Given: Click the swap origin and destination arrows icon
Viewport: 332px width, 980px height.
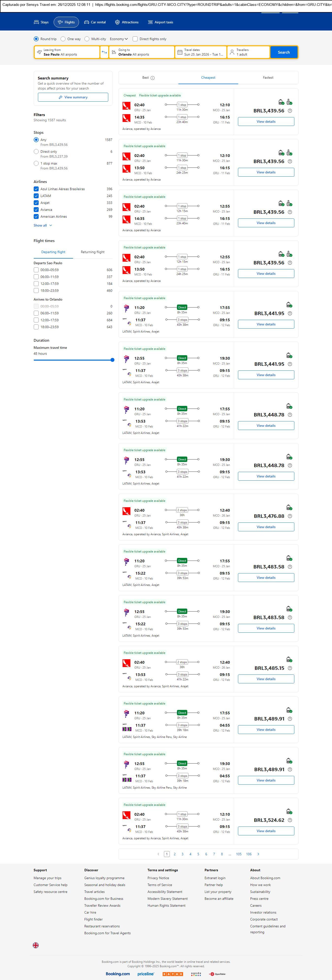Looking at the screenshot, I should 104,52.
